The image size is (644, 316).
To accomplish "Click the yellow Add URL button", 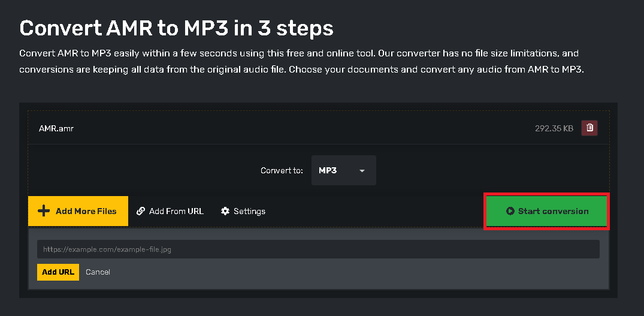I will click(x=58, y=272).
